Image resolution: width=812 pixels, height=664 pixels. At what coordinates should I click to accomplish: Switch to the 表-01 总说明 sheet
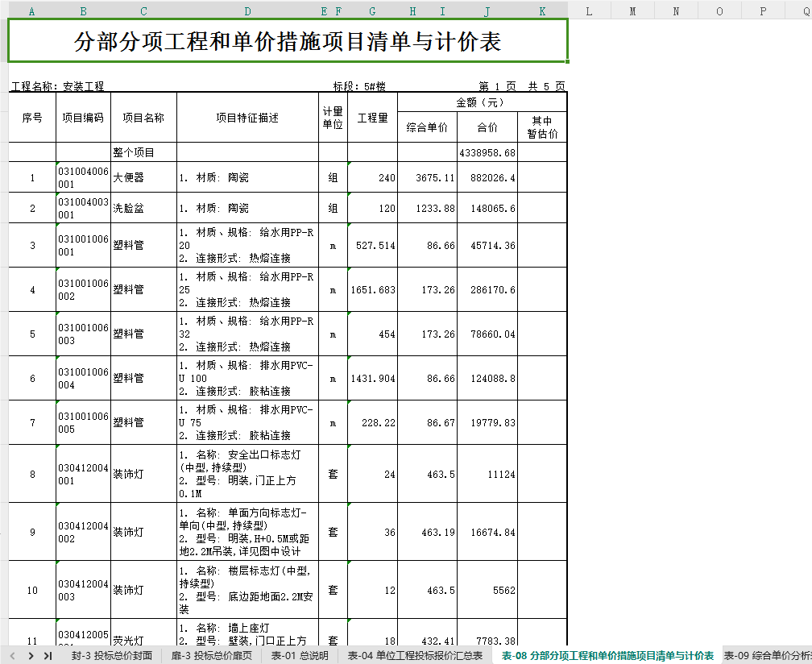click(300, 656)
